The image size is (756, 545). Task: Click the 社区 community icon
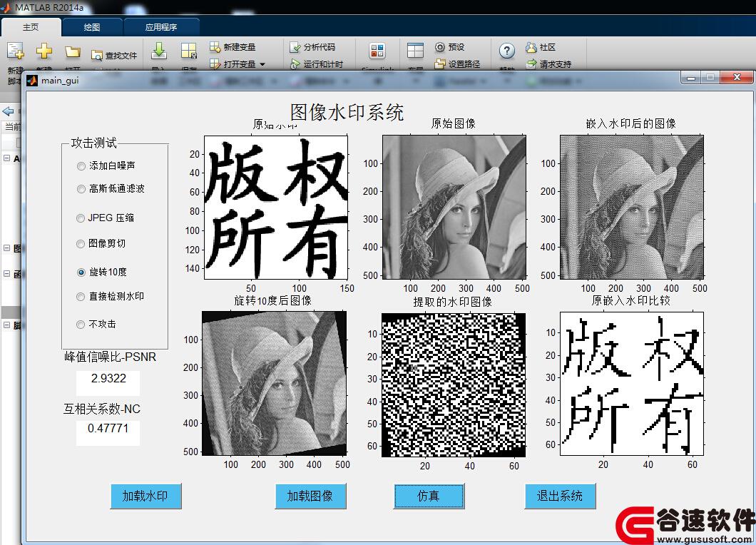[x=531, y=47]
